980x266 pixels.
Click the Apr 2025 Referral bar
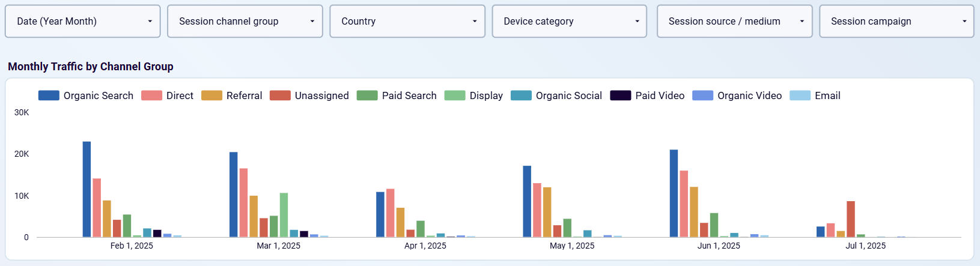[401, 222]
